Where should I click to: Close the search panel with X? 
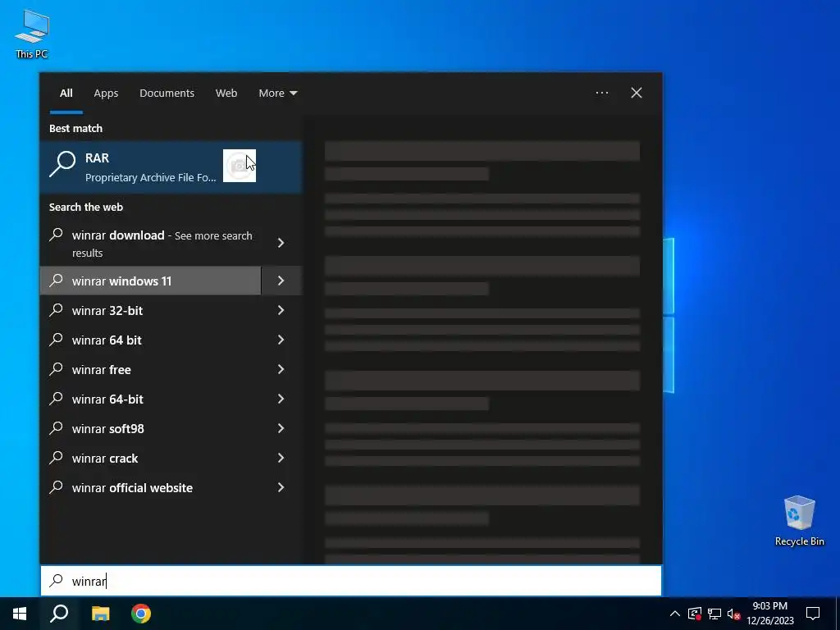[637, 93]
